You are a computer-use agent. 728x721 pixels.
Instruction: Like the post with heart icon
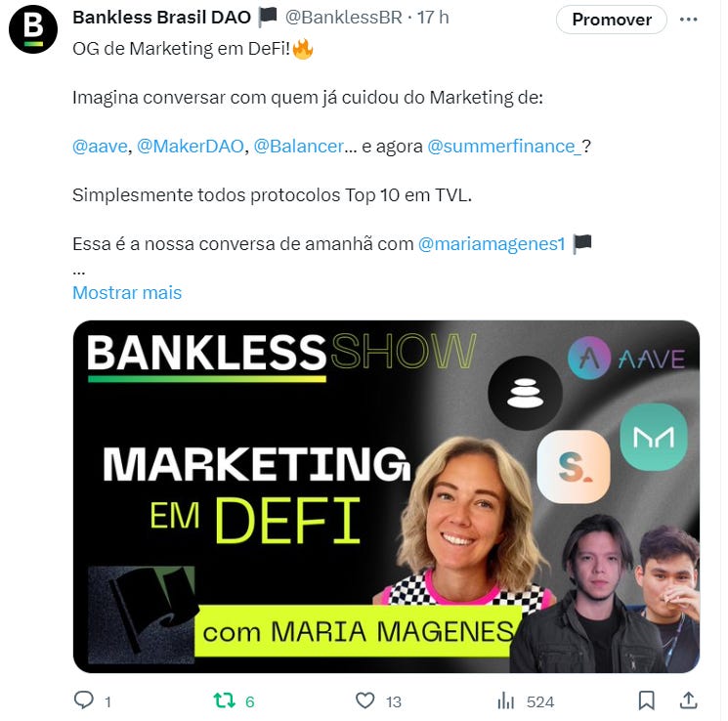(x=364, y=700)
